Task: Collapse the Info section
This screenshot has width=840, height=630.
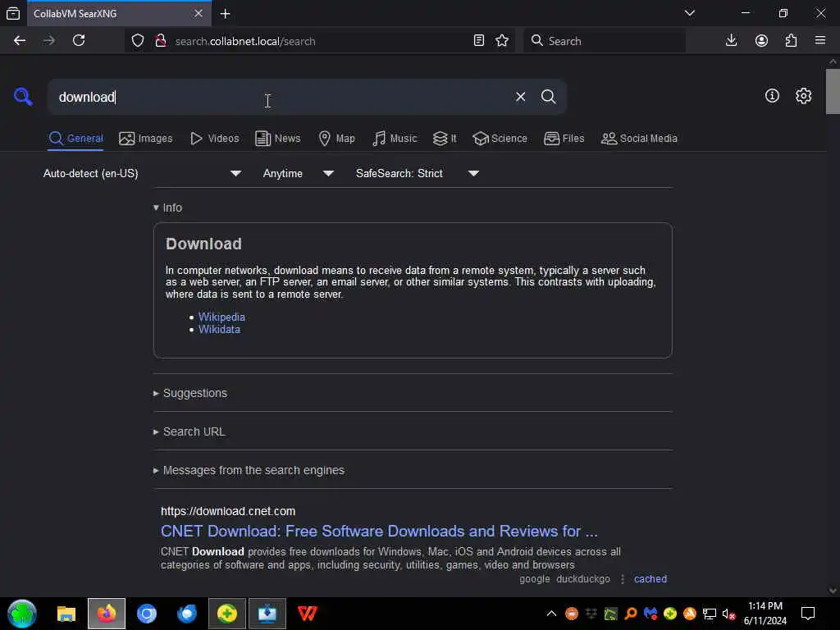Action: [x=167, y=208]
